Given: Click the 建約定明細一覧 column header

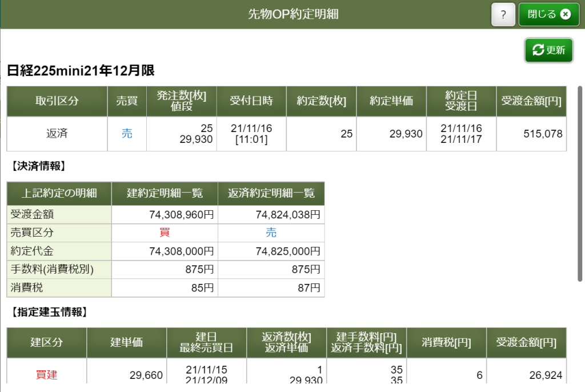Looking at the screenshot, I should pyautogui.click(x=165, y=193).
